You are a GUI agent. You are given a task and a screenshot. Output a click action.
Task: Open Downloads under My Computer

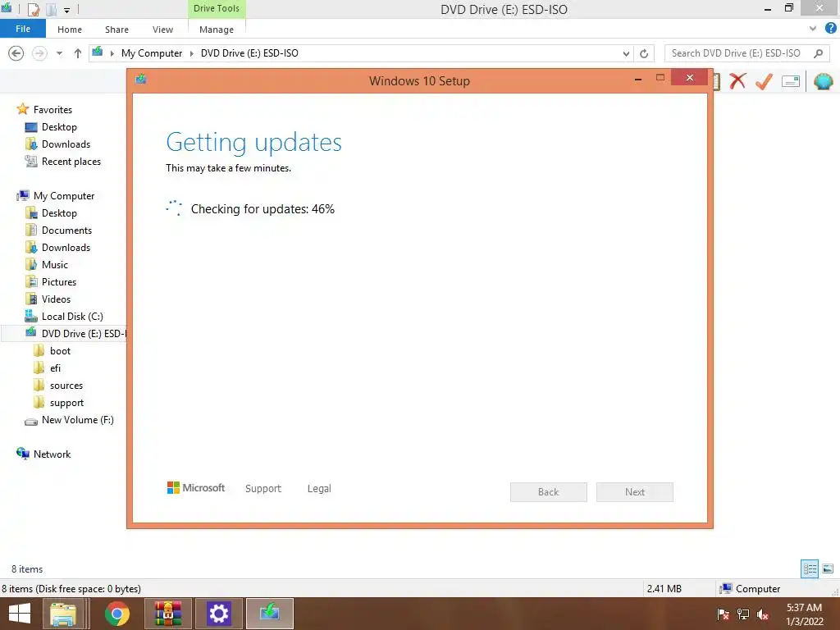coord(66,248)
